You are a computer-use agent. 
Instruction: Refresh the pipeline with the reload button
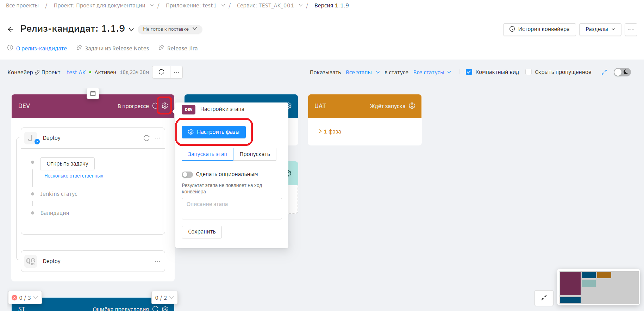click(x=161, y=72)
